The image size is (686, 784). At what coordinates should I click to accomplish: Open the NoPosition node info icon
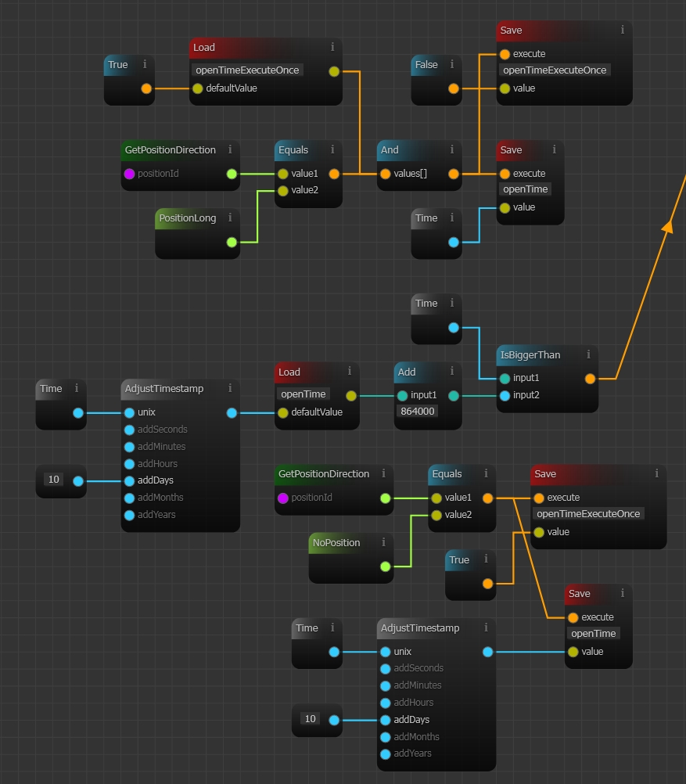383,542
